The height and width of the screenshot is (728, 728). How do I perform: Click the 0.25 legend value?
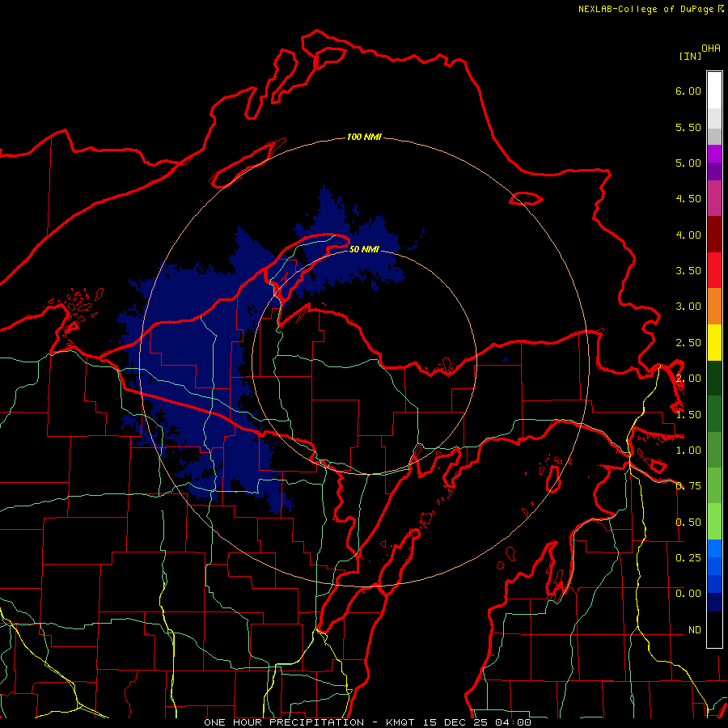(x=688, y=557)
